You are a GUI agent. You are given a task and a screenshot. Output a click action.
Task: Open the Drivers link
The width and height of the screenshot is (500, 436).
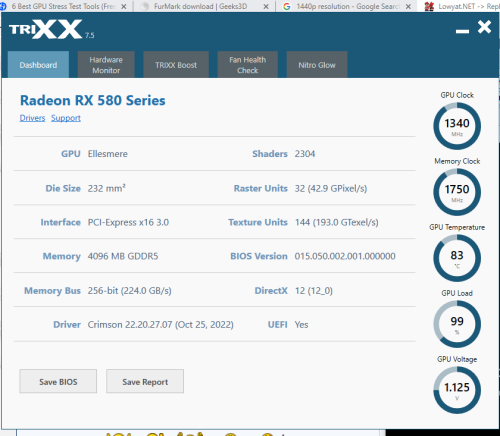tap(32, 118)
